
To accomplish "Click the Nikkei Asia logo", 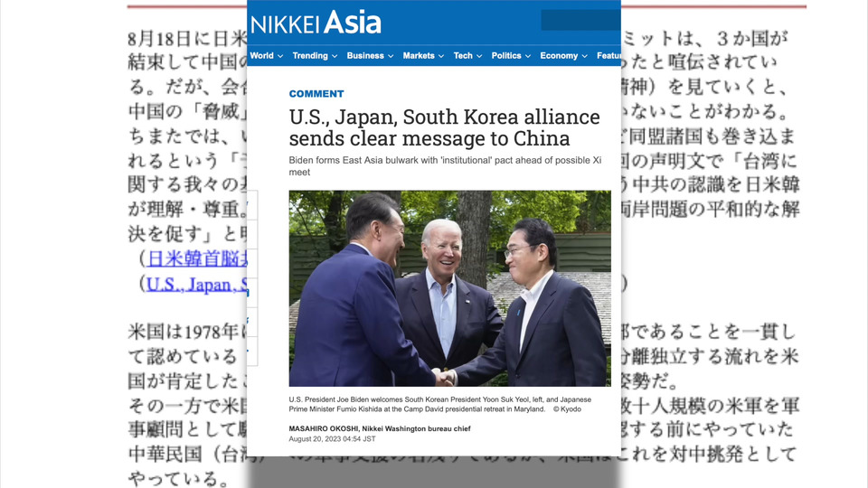I will 316,23.
